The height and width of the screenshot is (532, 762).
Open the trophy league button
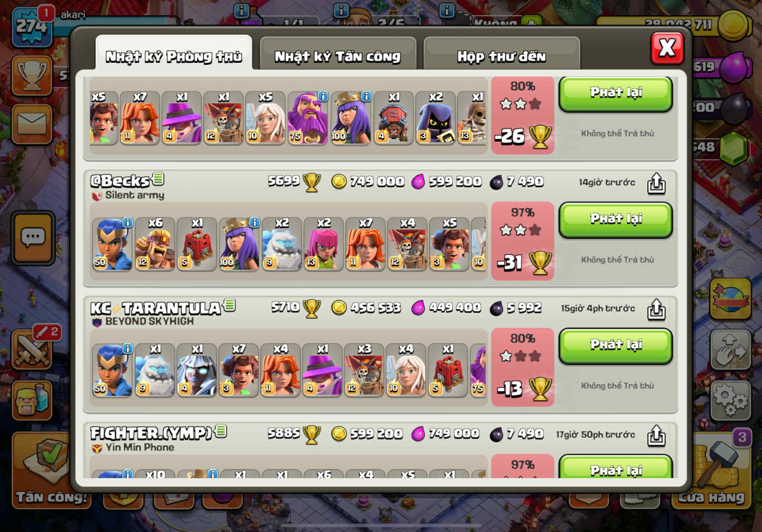[32, 75]
